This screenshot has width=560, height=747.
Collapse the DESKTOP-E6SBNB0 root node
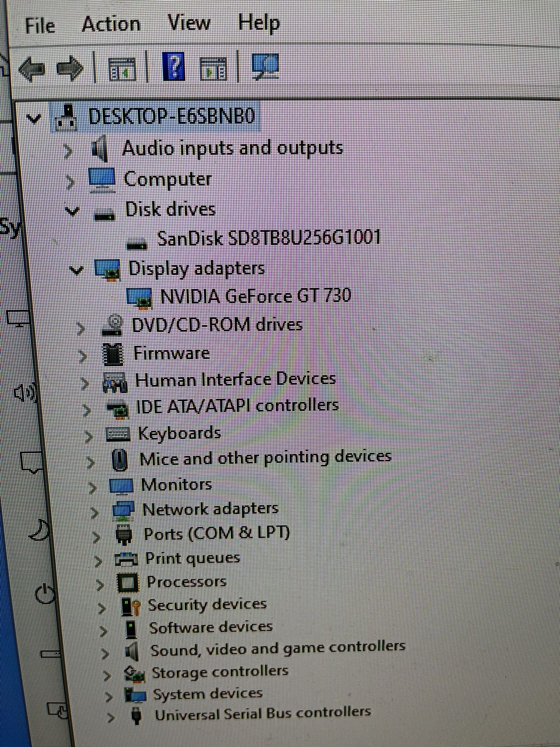(34, 118)
